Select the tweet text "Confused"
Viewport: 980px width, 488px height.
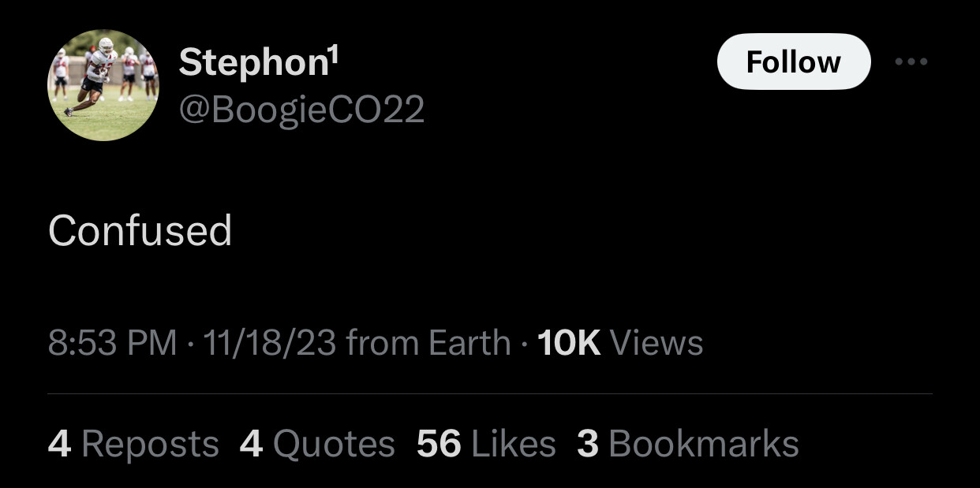pos(140,231)
